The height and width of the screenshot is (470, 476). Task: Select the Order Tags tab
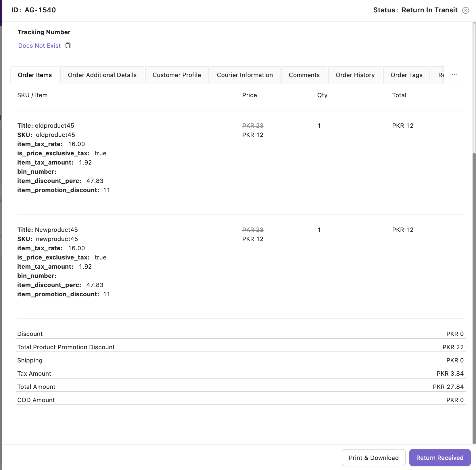(406, 75)
